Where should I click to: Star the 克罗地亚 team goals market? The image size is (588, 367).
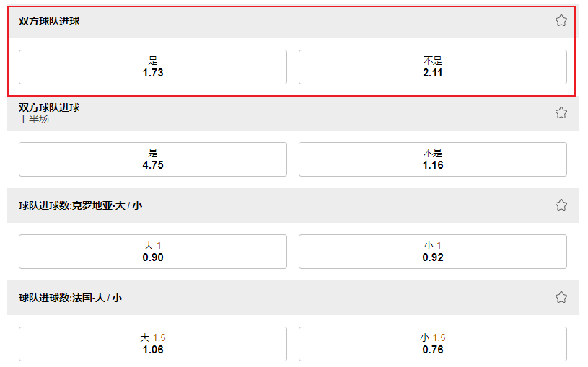561,205
